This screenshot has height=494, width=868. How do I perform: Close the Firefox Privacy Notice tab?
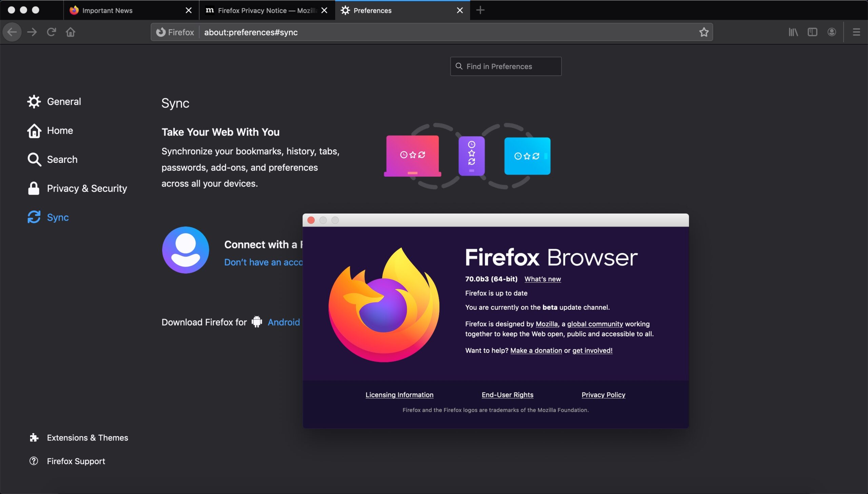[324, 11]
